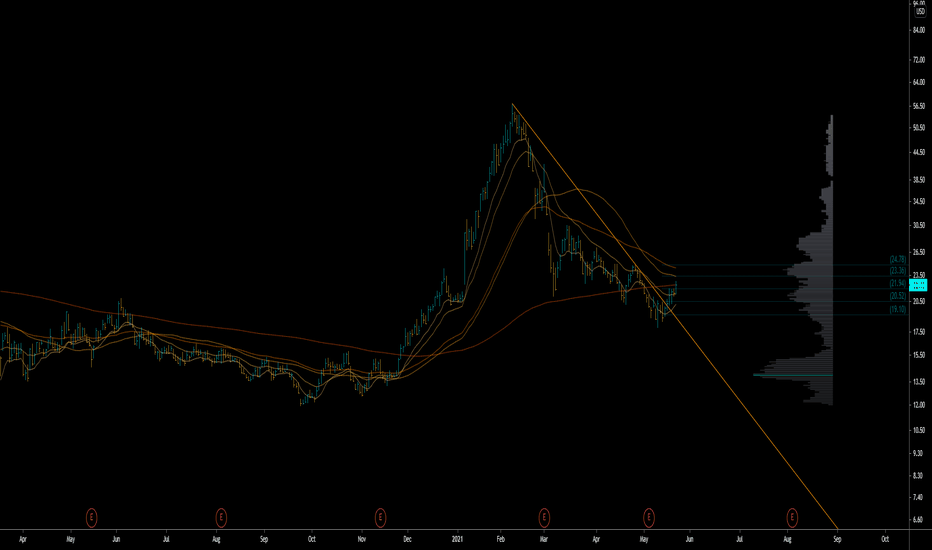Screen dimensions: 932x550
Task: Open the earnings marker above Aug 2020
Action: pos(221,517)
